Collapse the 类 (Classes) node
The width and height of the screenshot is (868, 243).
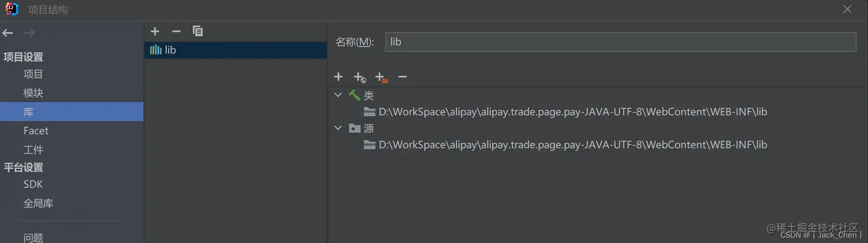click(x=338, y=95)
